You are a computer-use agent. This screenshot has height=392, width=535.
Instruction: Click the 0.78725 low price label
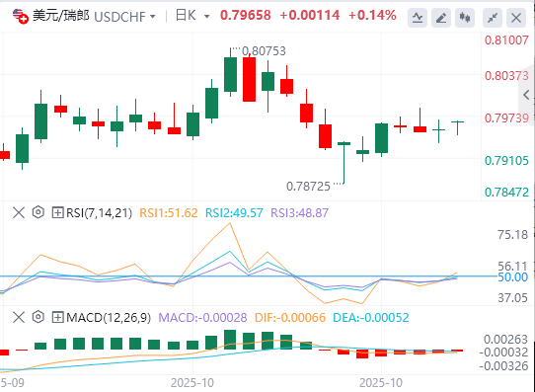(x=308, y=187)
